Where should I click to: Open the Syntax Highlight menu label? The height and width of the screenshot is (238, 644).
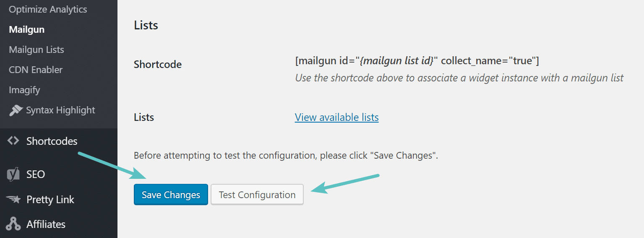(60, 110)
